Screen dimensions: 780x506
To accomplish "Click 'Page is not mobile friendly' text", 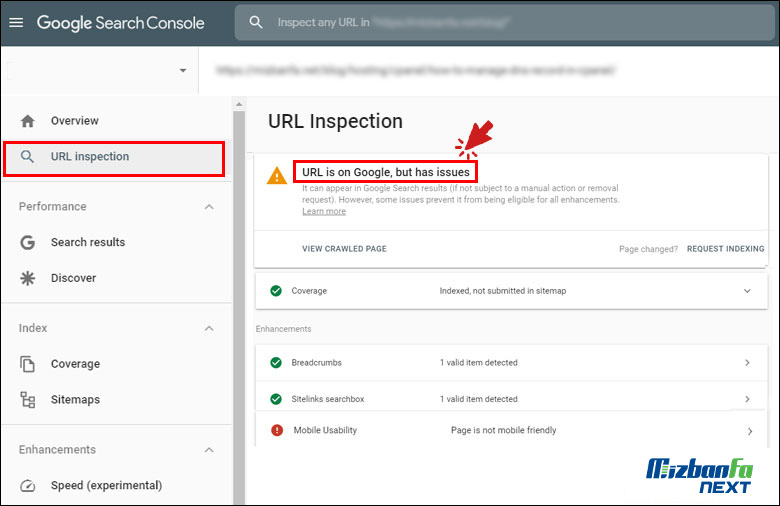I will [503, 430].
